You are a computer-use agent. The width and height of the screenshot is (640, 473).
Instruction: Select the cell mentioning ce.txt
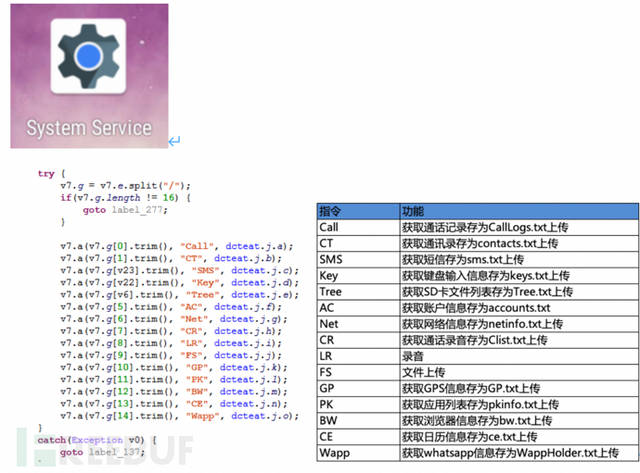[519, 437]
